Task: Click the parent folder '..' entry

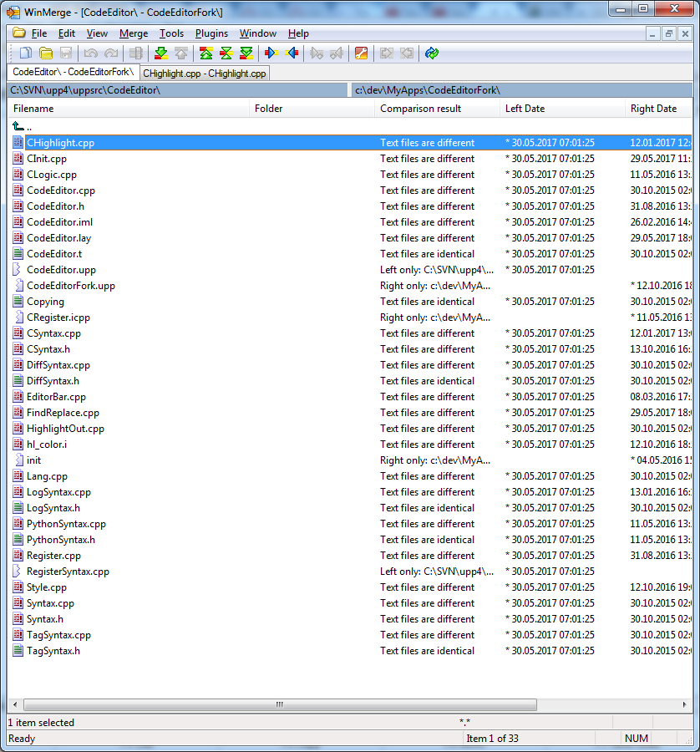Action: pyautogui.click(x=29, y=127)
